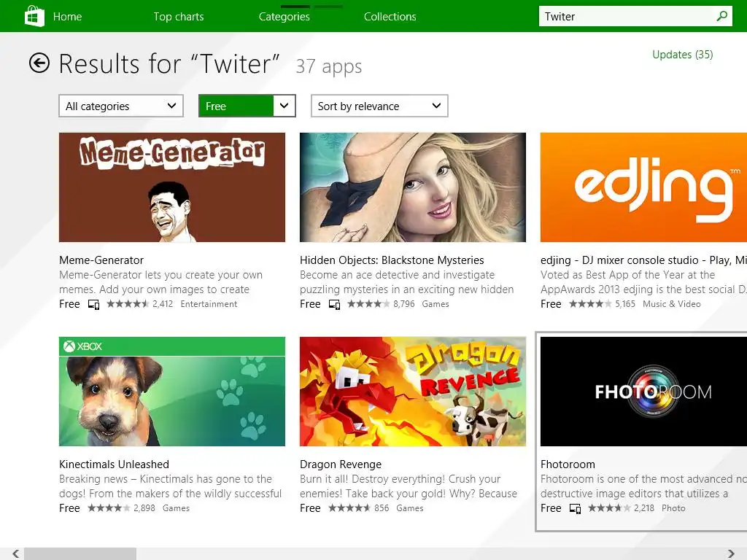The image size is (747, 560).
Task: Click the Free price under Dragon Revenge
Action: 310,508
